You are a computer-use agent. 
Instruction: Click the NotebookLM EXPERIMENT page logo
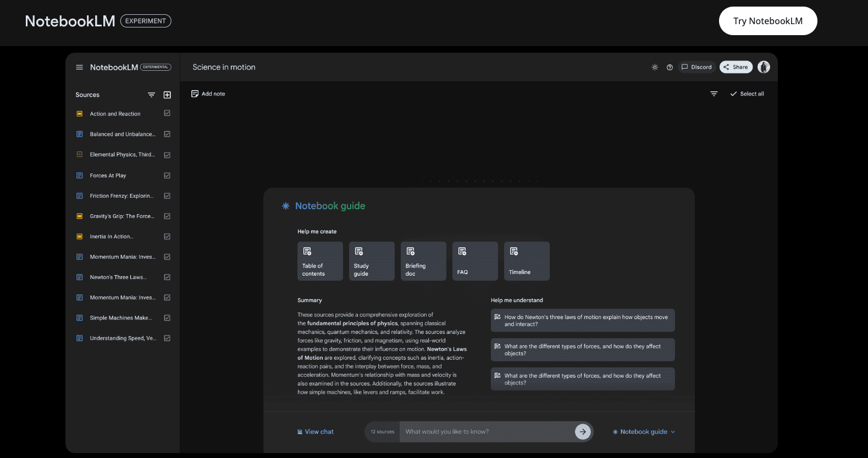pyautogui.click(x=98, y=21)
